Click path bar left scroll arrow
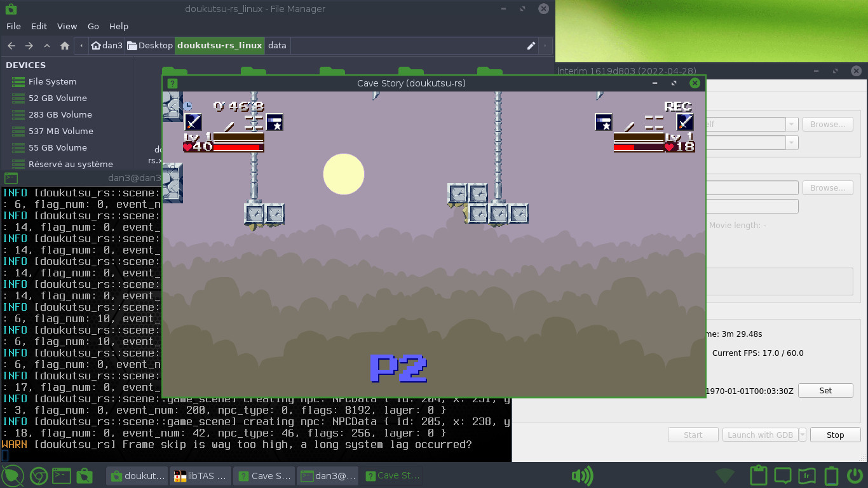868x488 pixels. tap(81, 46)
